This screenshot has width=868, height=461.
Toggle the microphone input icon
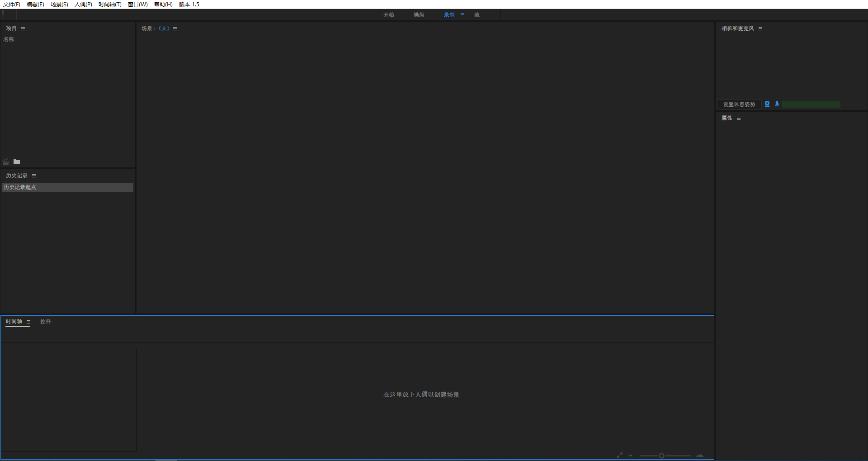click(x=777, y=105)
